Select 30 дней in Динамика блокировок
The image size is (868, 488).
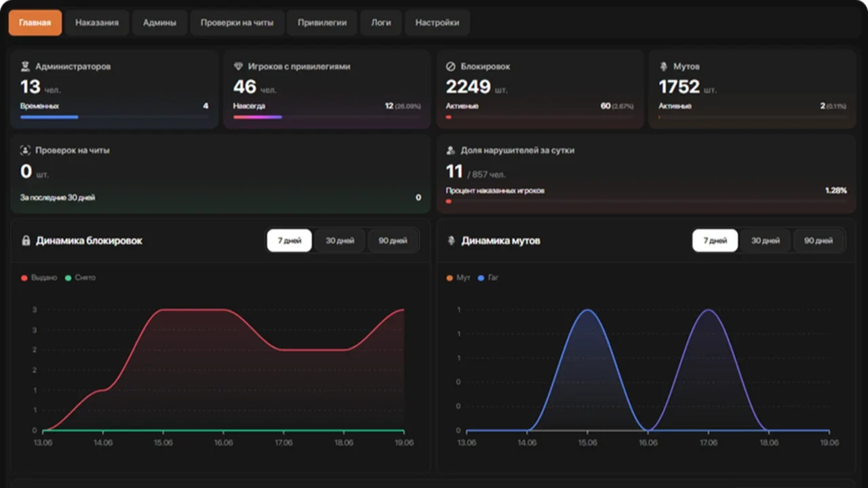tap(340, 241)
